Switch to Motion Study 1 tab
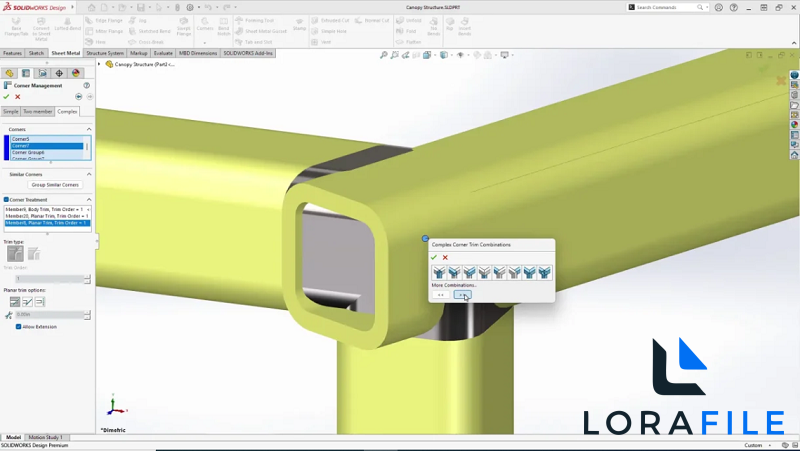This screenshot has height=451, width=800. [45, 437]
